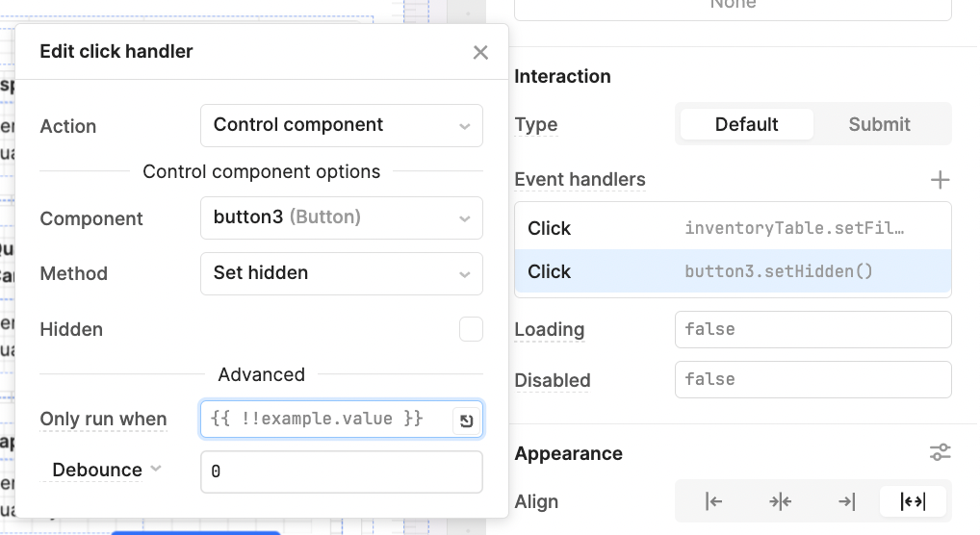This screenshot has width=980, height=535.
Task: Add a new event handler with plus icon
Action: 940,180
